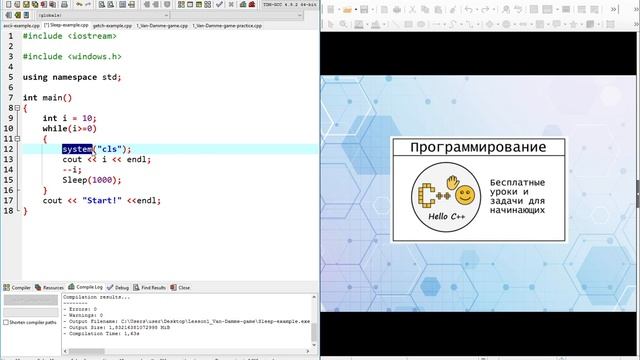Click the Программирование title on the slide
Image resolution: width=640 pixels, height=360 pixels.
click(478, 147)
